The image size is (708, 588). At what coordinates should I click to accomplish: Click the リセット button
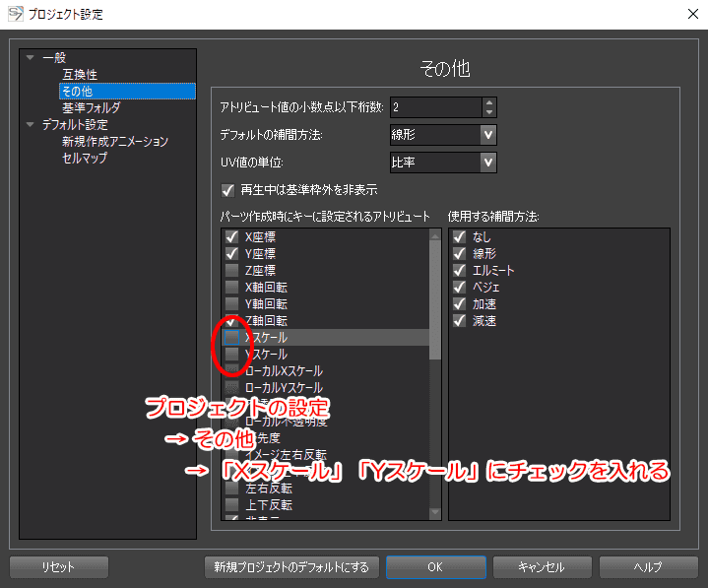pyautogui.click(x=59, y=566)
